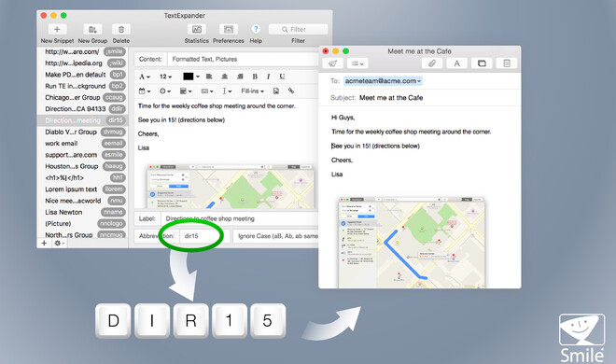The height and width of the screenshot is (364, 616).
Task: Select the support...are.com snippet
Action: [x=82, y=155]
